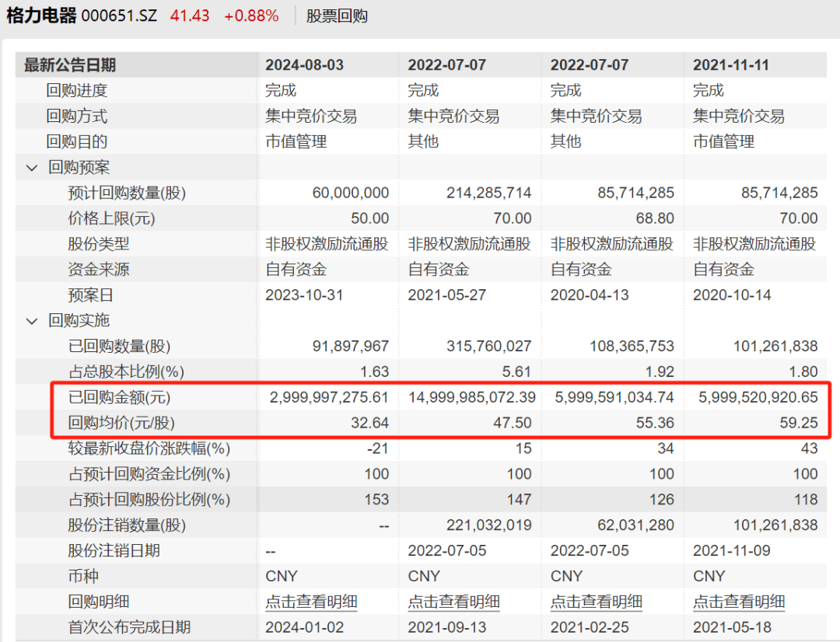Select the average price 55.36
This screenshot has width=840, height=642.
pos(655,423)
